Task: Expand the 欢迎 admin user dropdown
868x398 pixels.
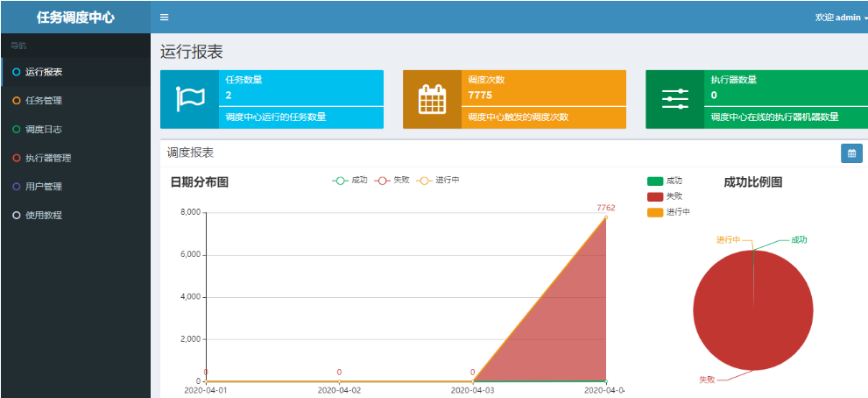Action: (x=841, y=18)
